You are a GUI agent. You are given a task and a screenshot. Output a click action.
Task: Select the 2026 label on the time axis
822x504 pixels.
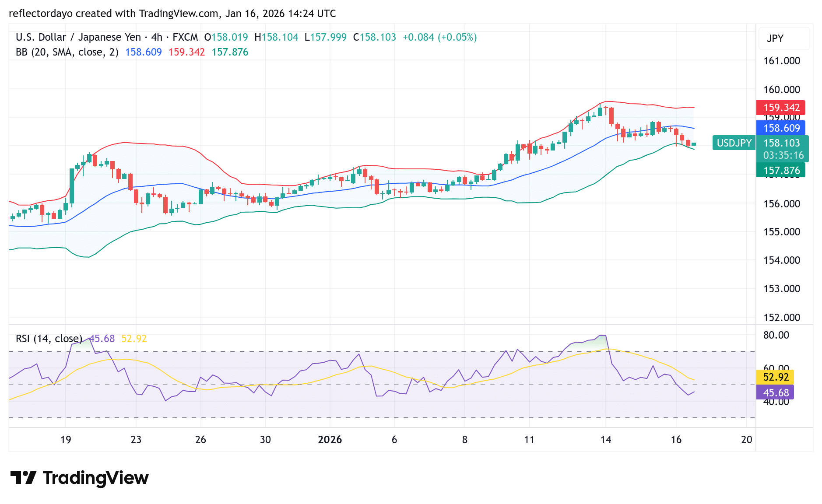[330, 440]
